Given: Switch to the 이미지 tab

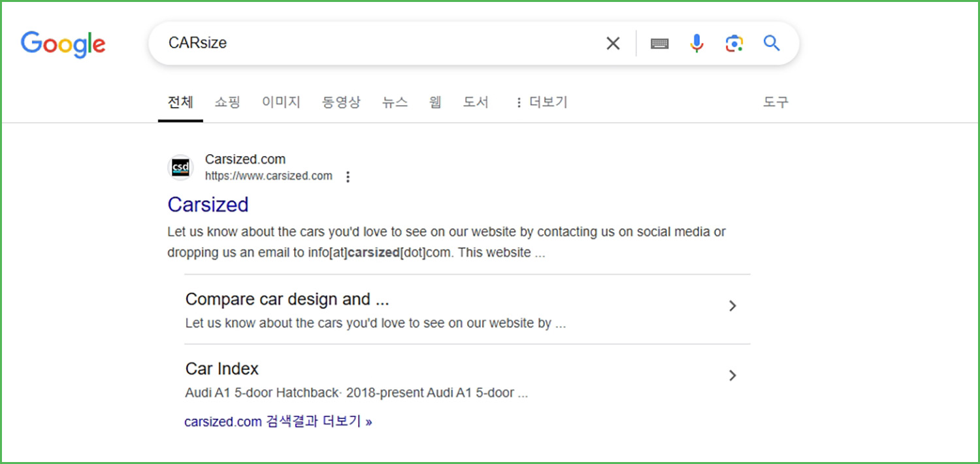Looking at the screenshot, I should point(281,102).
